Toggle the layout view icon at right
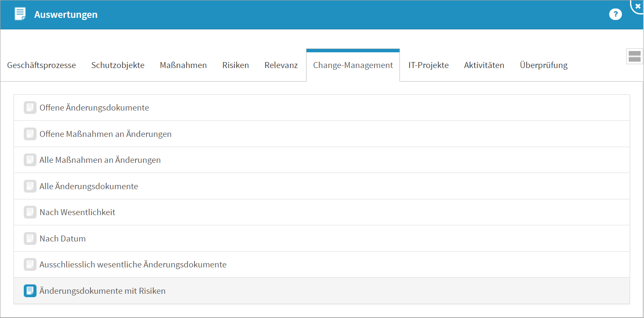 coord(634,56)
